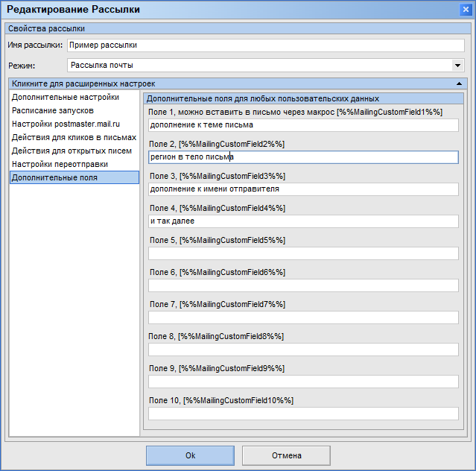
Task: Open the Режим dropdown arrow
Action: point(457,66)
